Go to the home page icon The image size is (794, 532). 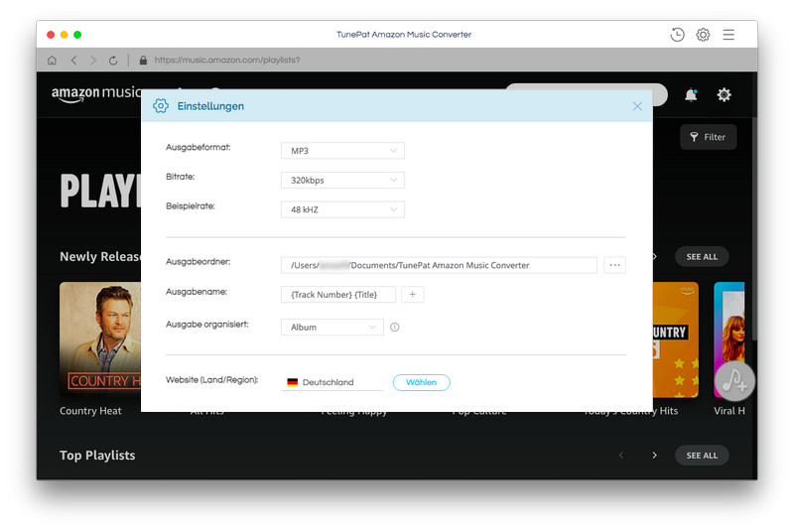tap(52, 61)
